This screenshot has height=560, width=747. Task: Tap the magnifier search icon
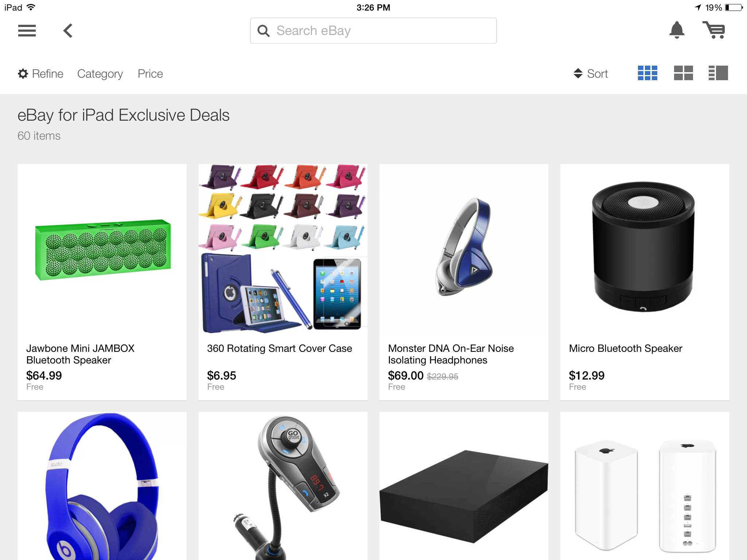(263, 31)
